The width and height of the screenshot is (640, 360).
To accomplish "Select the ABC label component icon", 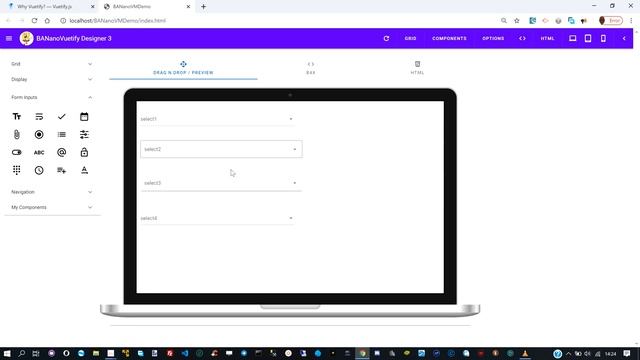I will [39, 152].
